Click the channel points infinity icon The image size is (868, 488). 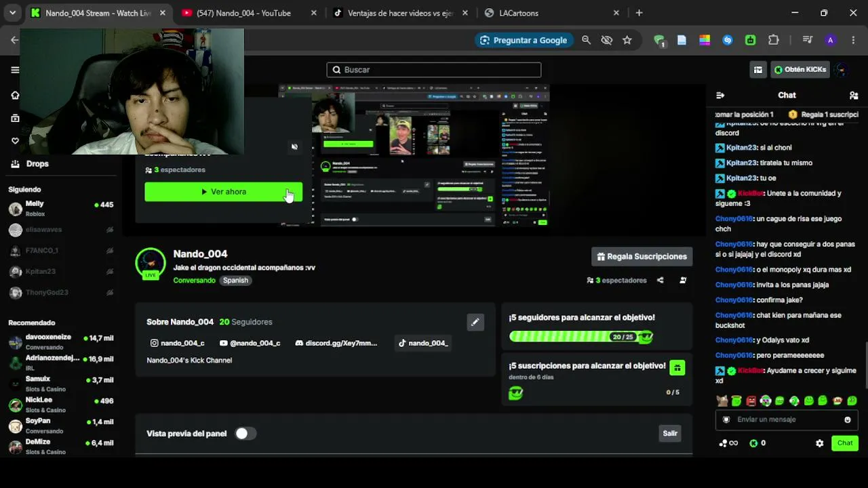729,443
